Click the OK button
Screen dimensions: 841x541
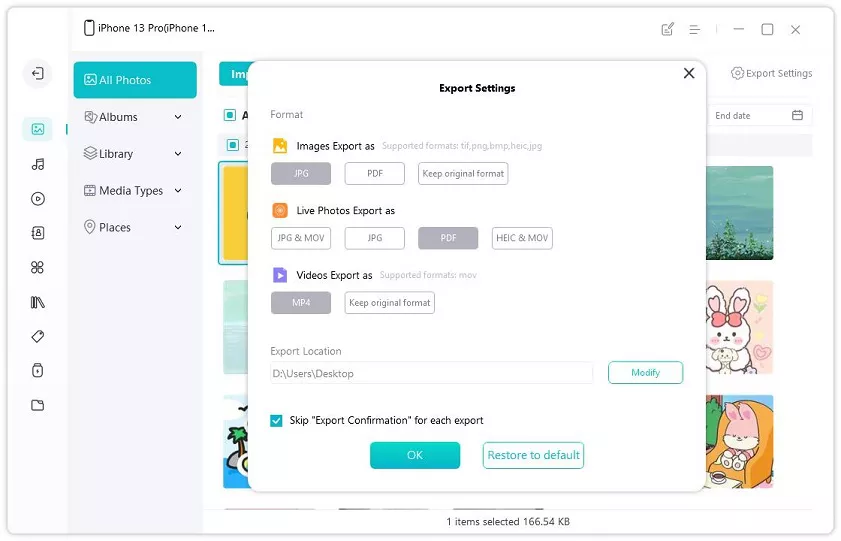pos(415,455)
